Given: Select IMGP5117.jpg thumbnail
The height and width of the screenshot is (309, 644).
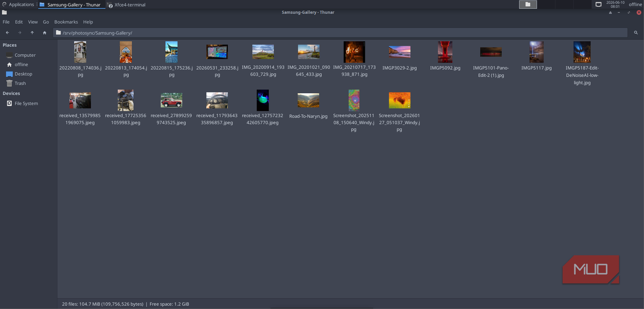Looking at the screenshot, I should click(x=536, y=52).
